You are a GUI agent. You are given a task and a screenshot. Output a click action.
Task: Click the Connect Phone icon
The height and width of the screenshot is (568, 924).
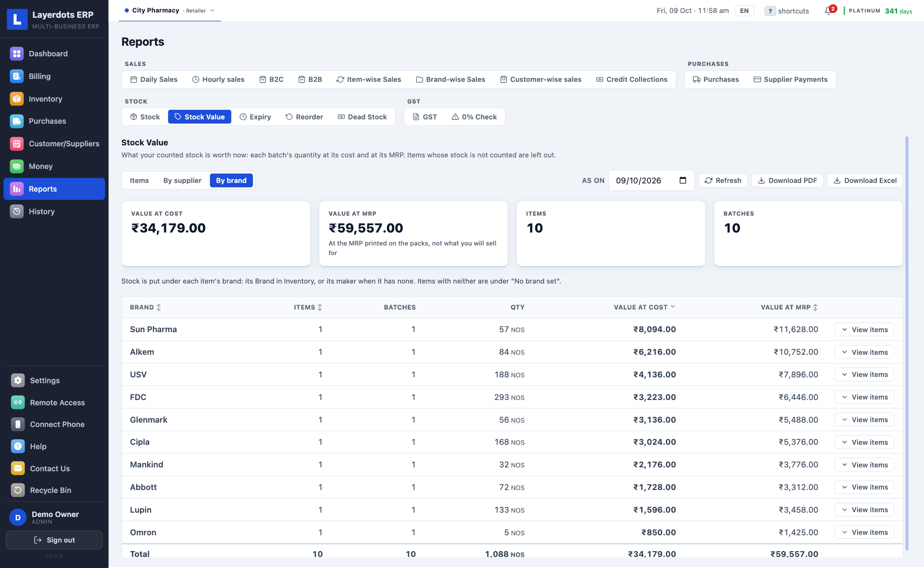[18, 424]
